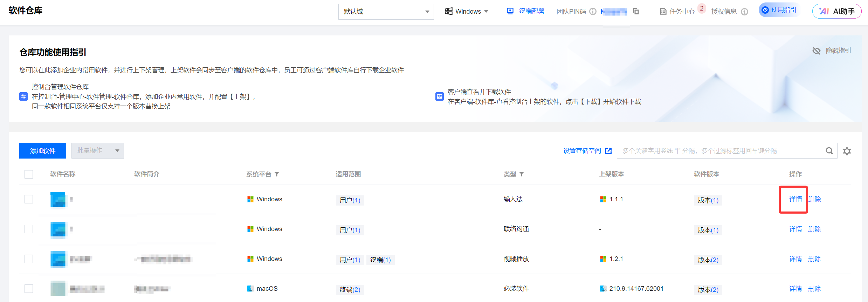
Task: Click the 团队PIN码 info icon
Action: coord(593,12)
